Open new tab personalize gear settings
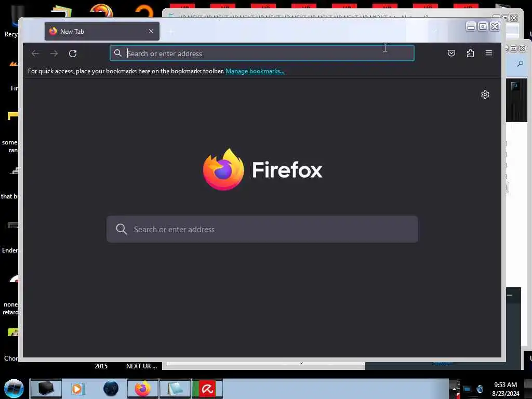Viewport: 532px width, 399px height. 485,95
